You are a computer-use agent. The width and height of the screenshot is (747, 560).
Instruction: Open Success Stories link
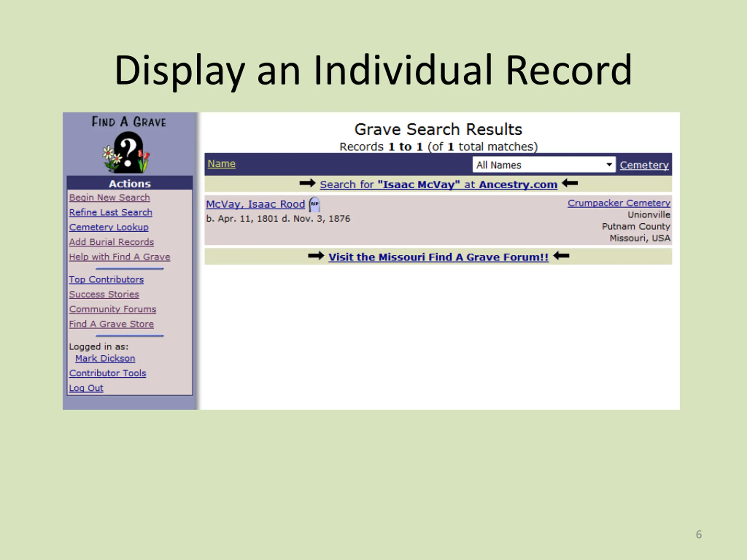pos(104,294)
